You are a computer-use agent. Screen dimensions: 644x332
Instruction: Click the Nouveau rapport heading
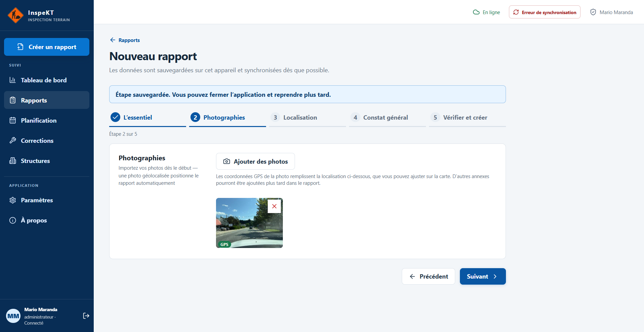(x=153, y=56)
